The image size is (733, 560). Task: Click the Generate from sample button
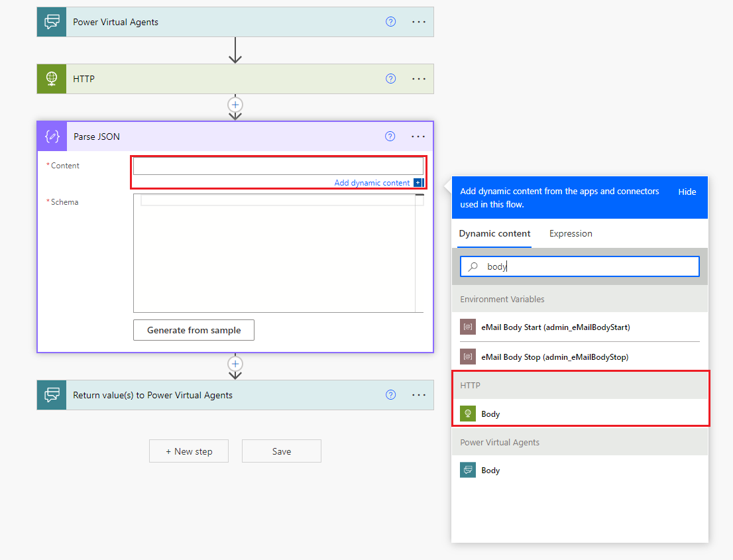tap(194, 330)
